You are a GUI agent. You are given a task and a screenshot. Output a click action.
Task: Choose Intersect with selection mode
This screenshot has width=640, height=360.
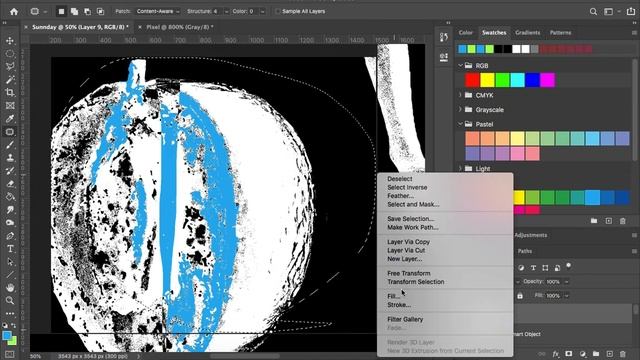click(x=100, y=11)
